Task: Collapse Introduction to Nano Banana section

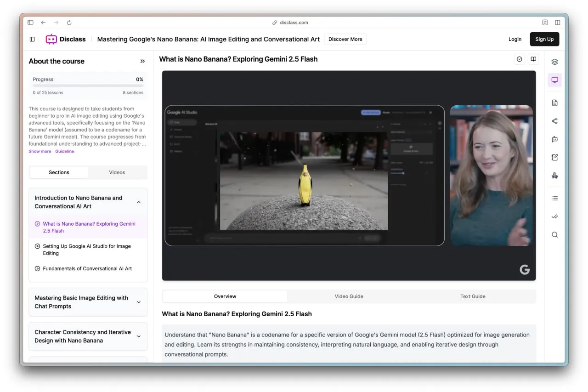Action: [139, 202]
